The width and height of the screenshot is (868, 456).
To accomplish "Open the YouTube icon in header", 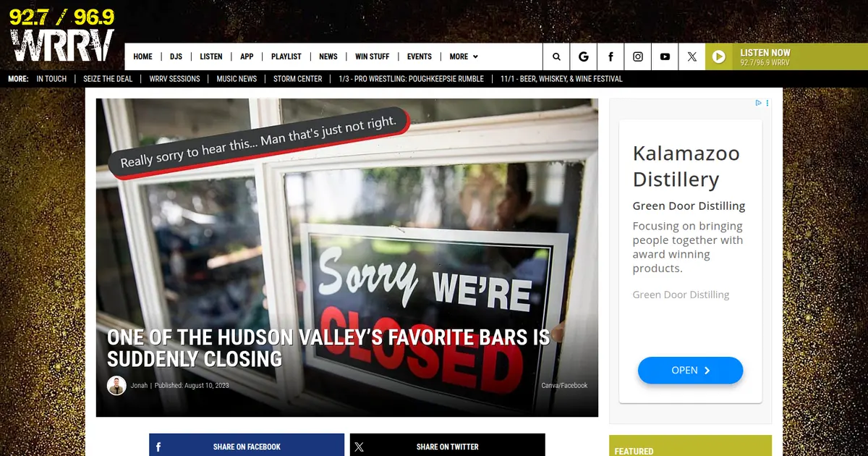I will [x=665, y=56].
